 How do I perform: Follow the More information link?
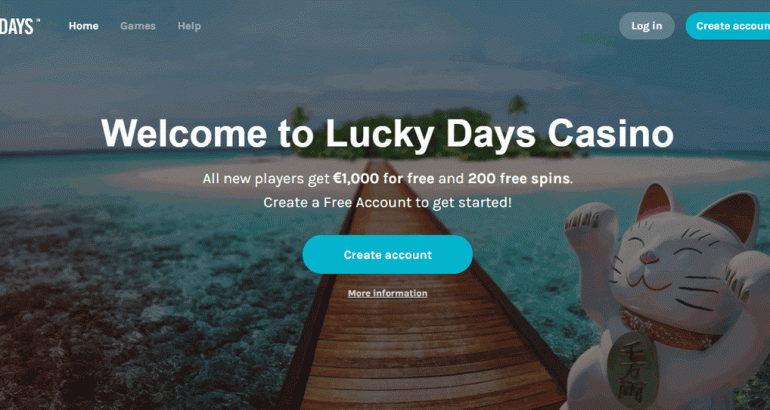(387, 293)
